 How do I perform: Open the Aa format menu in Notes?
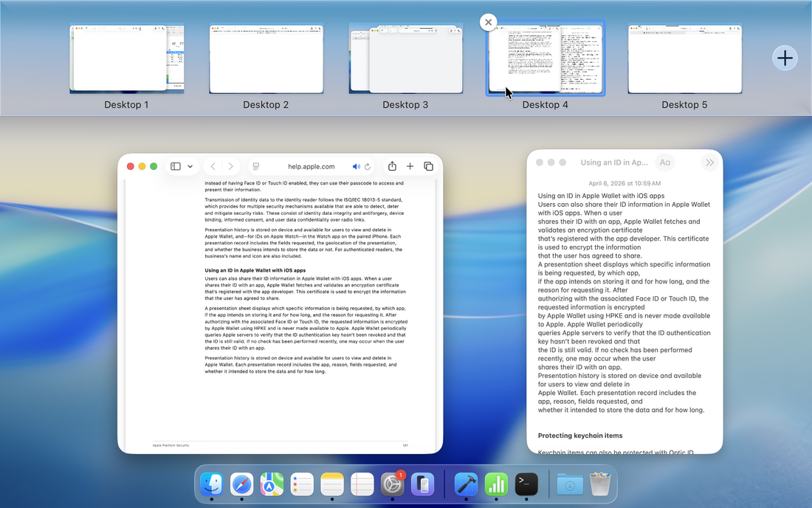[x=664, y=162]
